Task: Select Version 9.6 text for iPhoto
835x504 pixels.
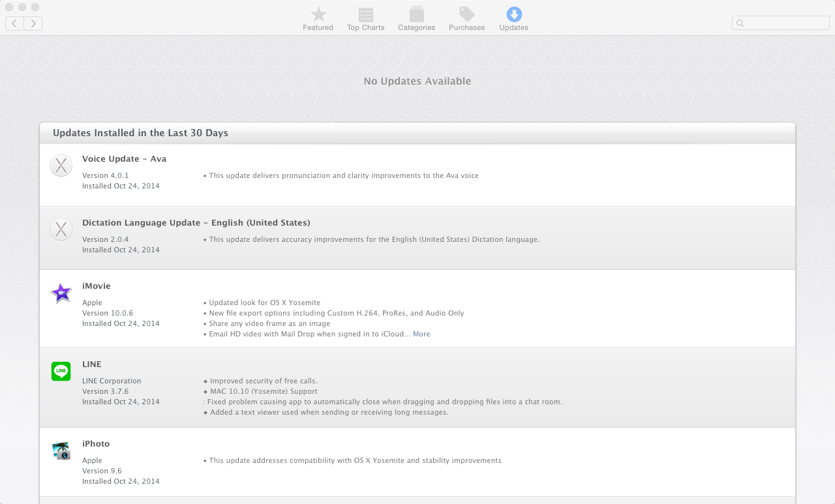Action: tap(102, 471)
